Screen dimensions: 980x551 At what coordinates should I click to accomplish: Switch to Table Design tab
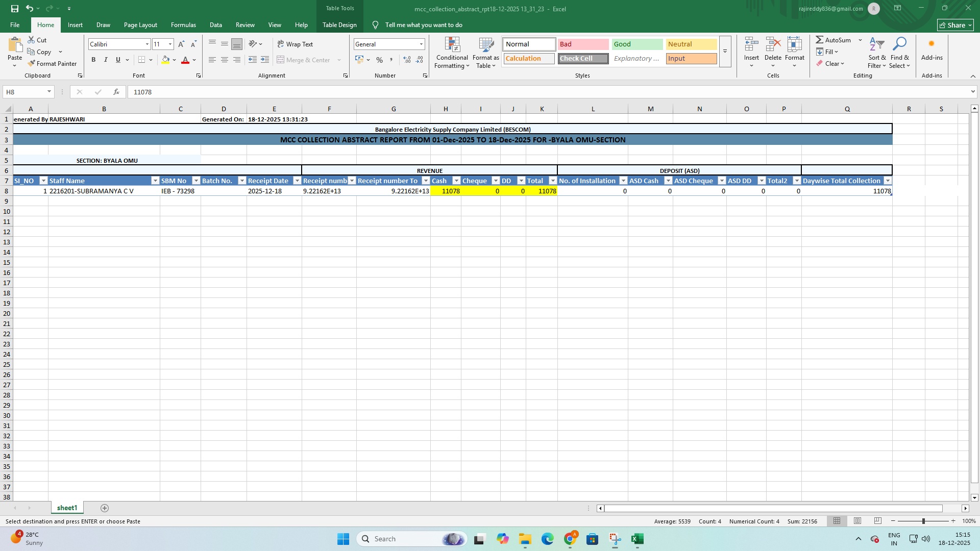[x=339, y=24]
